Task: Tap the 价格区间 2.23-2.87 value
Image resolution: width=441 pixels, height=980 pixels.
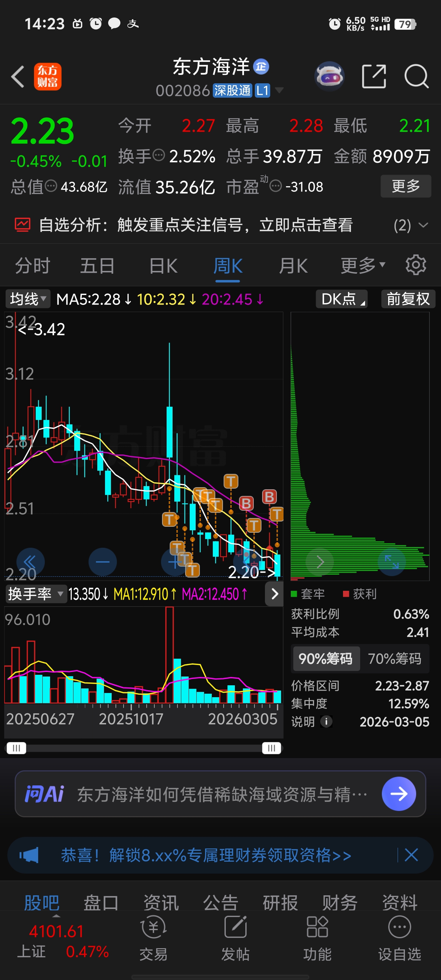Action: (402, 686)
